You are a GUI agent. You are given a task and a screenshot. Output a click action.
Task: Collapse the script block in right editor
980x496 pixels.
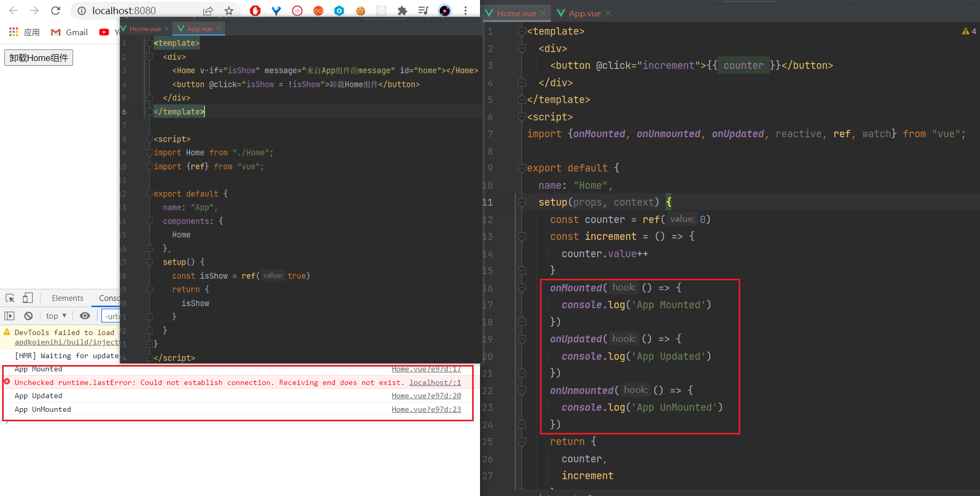click(x=522, y=117)
